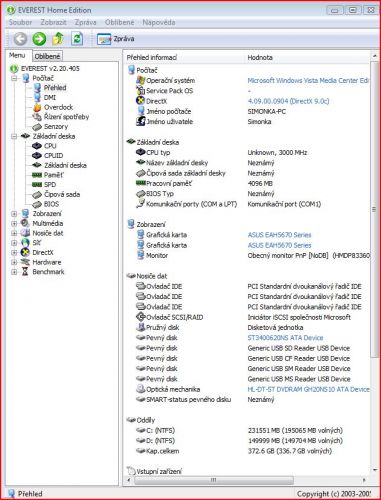
Task: Click the horizontal scrollbar thumb
Action: [x=214, y=480]
